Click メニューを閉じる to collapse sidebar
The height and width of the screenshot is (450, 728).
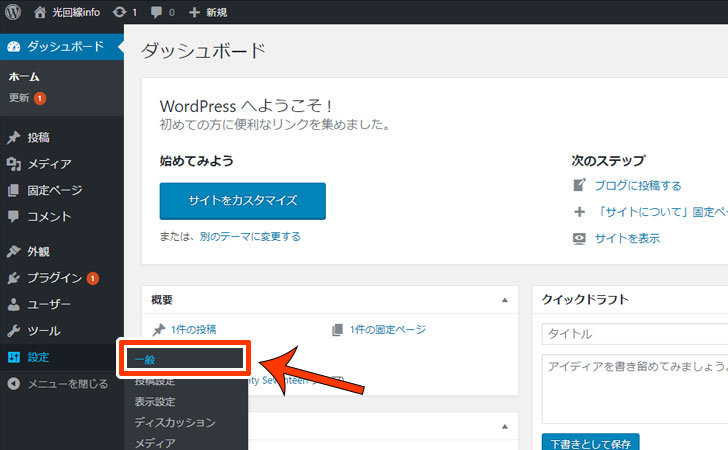pos(68,384)
